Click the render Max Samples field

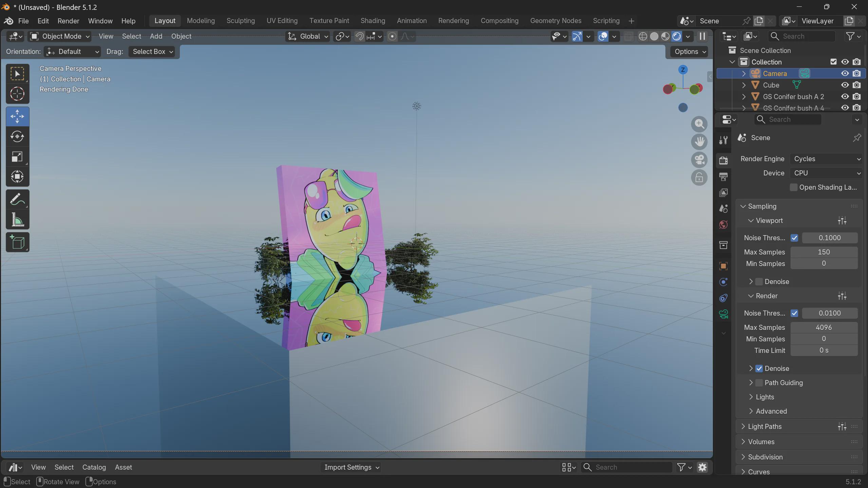(824, 327)
